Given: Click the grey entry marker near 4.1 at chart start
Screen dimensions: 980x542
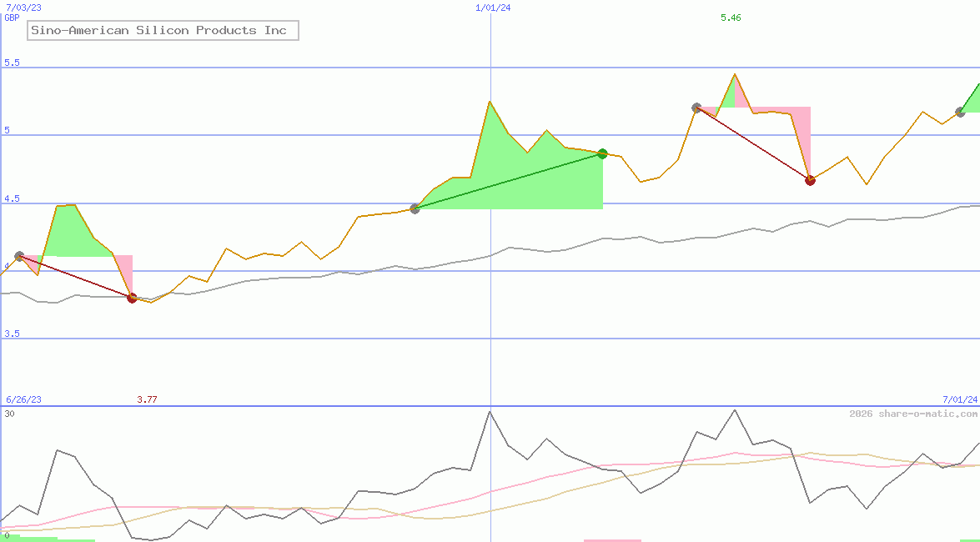Looking at the screenshot, I should [x=19, y=256].
